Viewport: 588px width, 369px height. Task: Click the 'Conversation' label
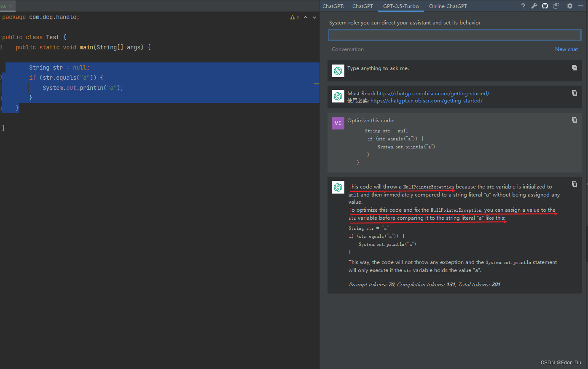[348, 49]
